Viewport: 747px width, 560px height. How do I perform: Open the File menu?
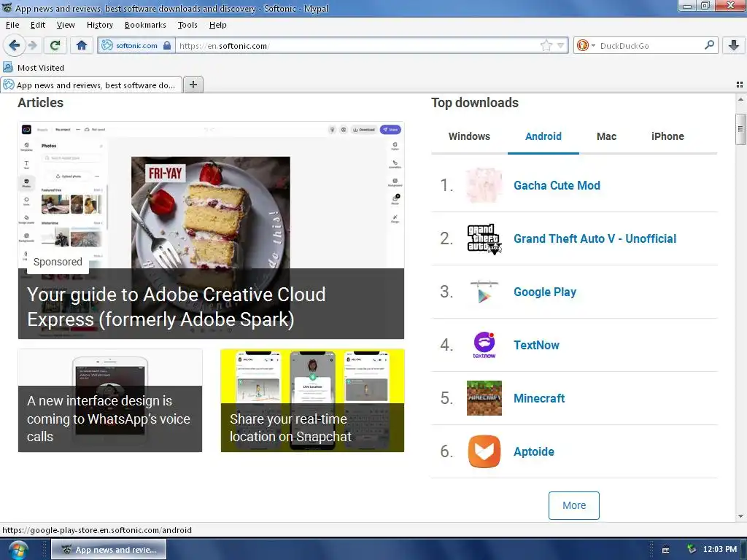[12, 25]
